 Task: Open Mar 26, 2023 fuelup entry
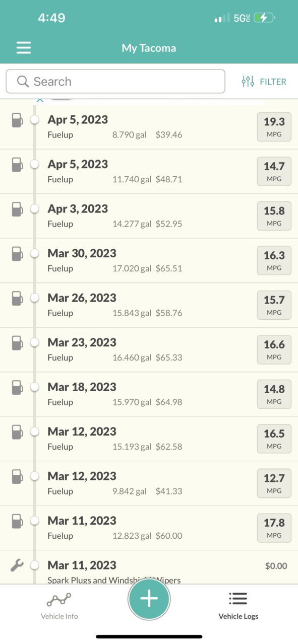pos(149,305)
